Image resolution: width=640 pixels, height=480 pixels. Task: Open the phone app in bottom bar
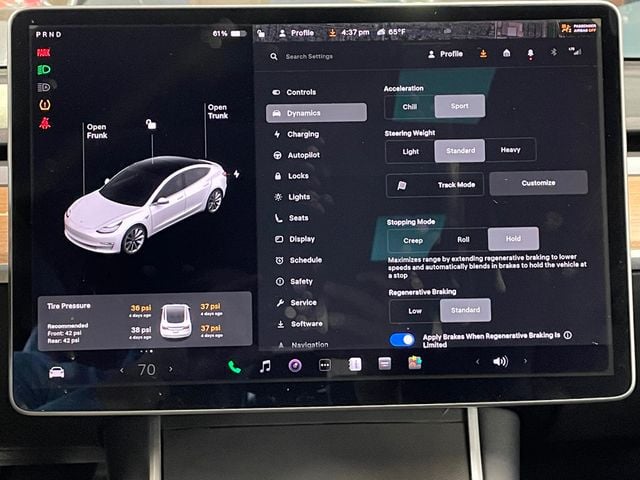(x=234, y=366)
